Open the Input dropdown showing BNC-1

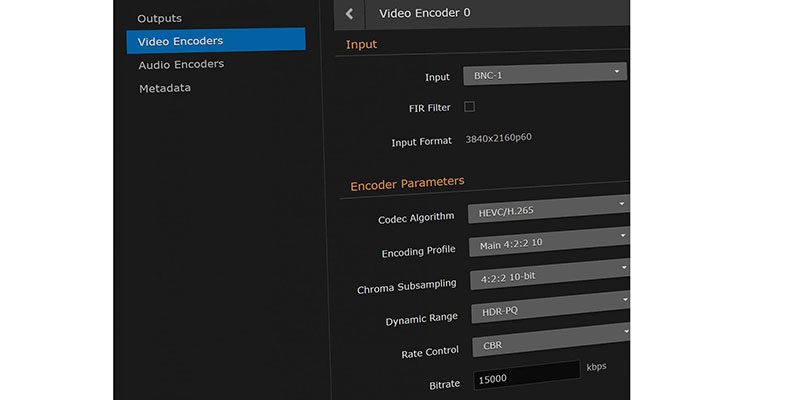[x=544, y=74]
